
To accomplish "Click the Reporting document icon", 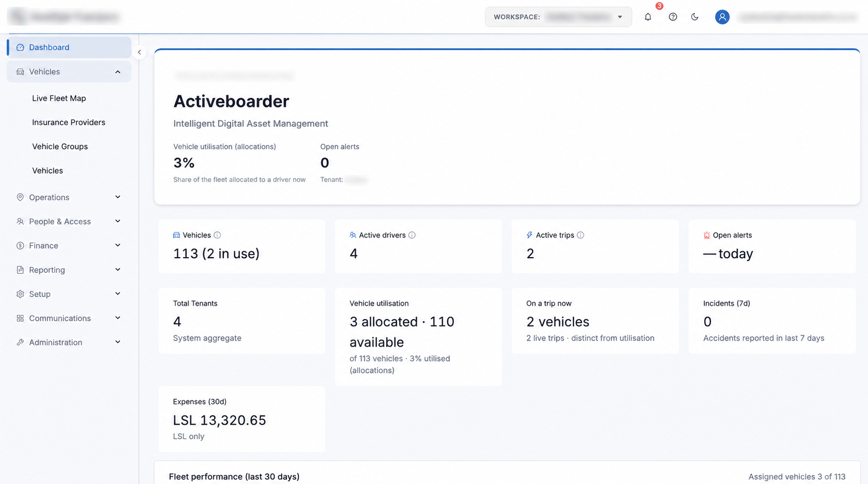I will tap(20, 270).
